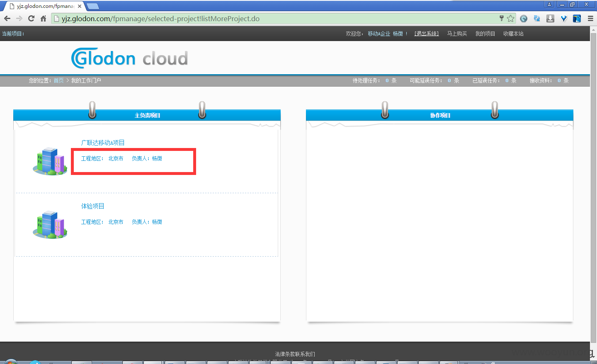Viewport: 597px width, 364px height.
Task: Go to 首页 in the breadcrumb
Action: coord(58,80)
